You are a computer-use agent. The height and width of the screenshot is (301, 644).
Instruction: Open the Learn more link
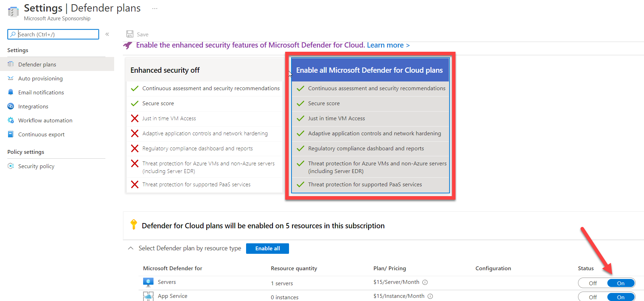(x=388, y=45)
